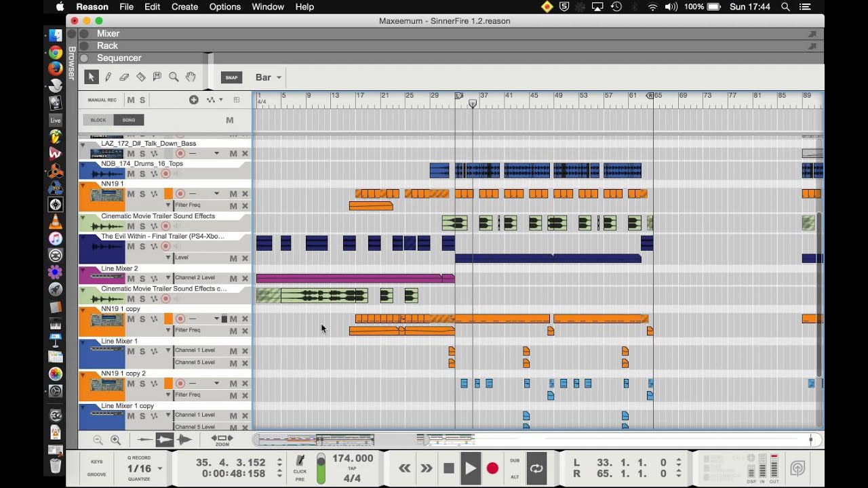Click the stop button in transport
The image size is (868, 488).
448,468
